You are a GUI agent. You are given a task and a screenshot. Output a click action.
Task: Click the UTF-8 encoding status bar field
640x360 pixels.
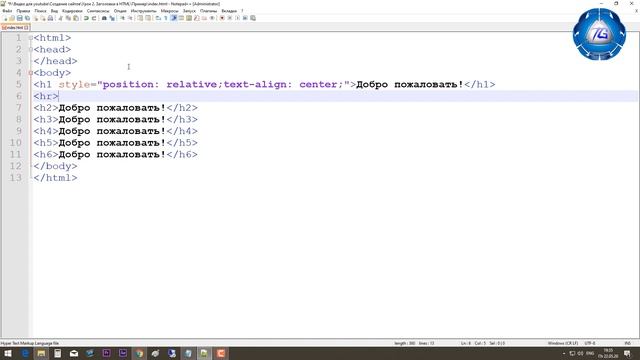[x=590, y=343]
